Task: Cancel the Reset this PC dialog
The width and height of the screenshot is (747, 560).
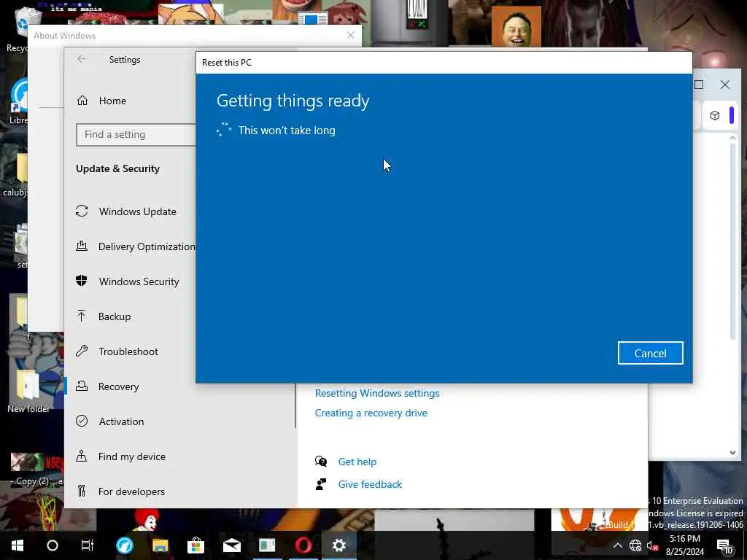Action: click(650, 354)
